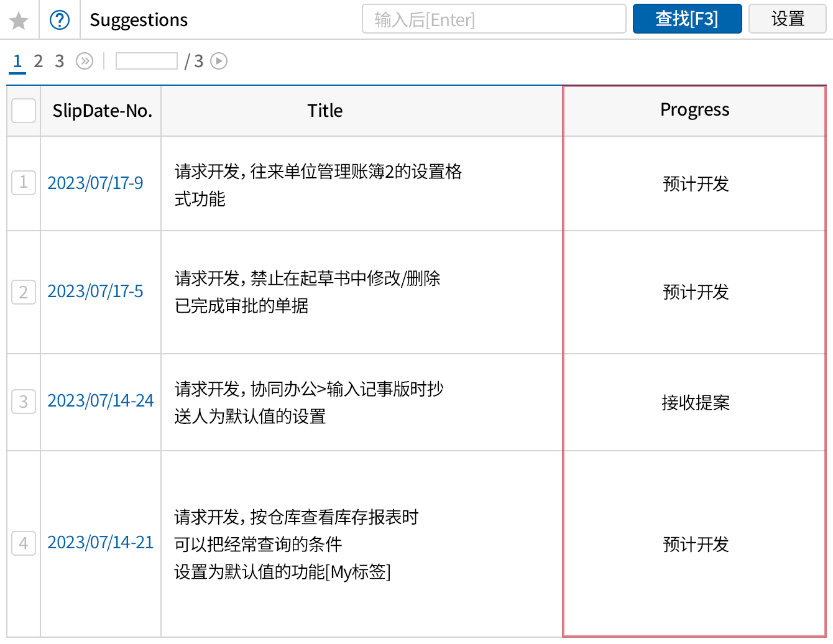The width and height of the screenshot is (833, 644).
Task: Focus the search input field
Action: tap(494, 19)
